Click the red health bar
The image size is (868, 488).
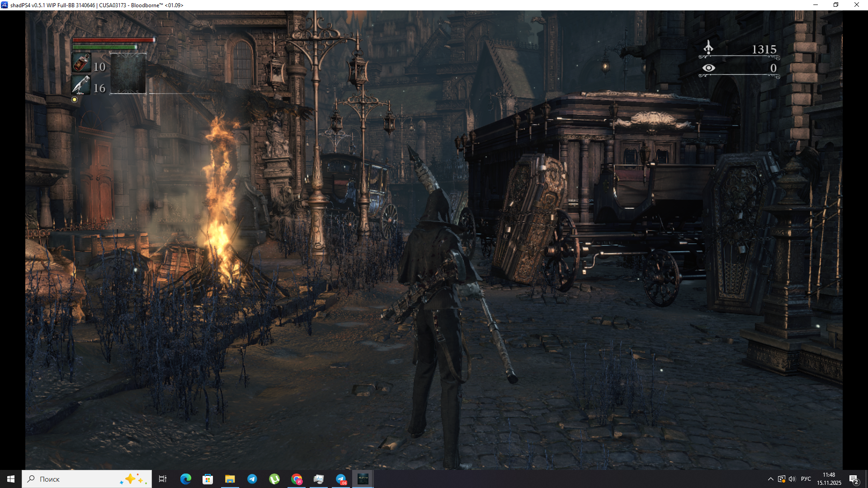(113, 40)
